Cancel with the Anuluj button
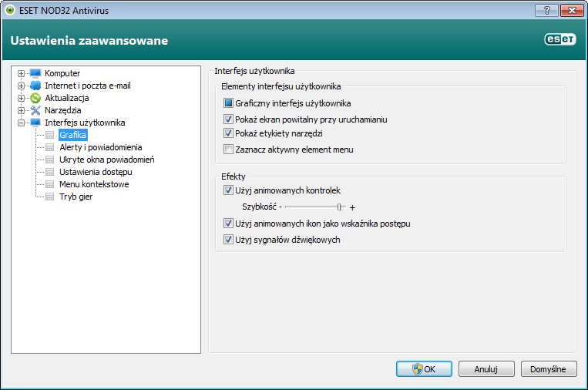 point(486,369)
